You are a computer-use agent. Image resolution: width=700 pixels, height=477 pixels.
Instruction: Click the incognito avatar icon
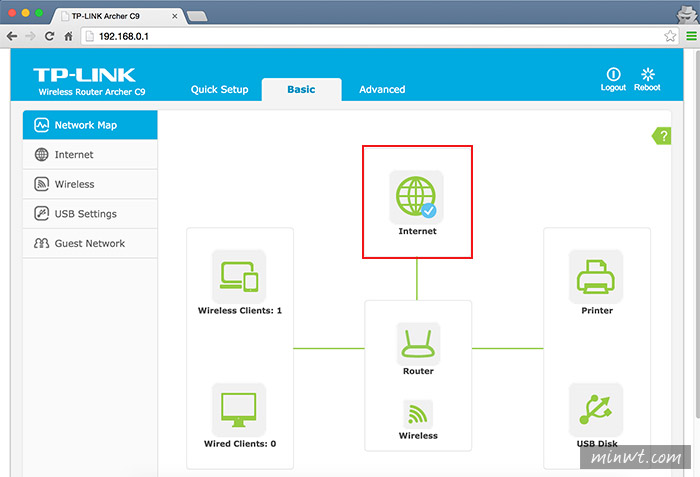[687, 14]
